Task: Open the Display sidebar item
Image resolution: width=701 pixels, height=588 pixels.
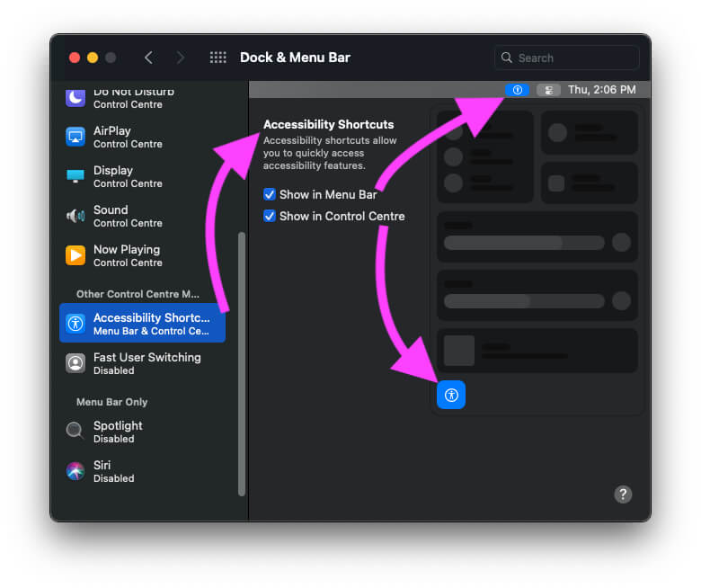Action: tap(126, 176)
